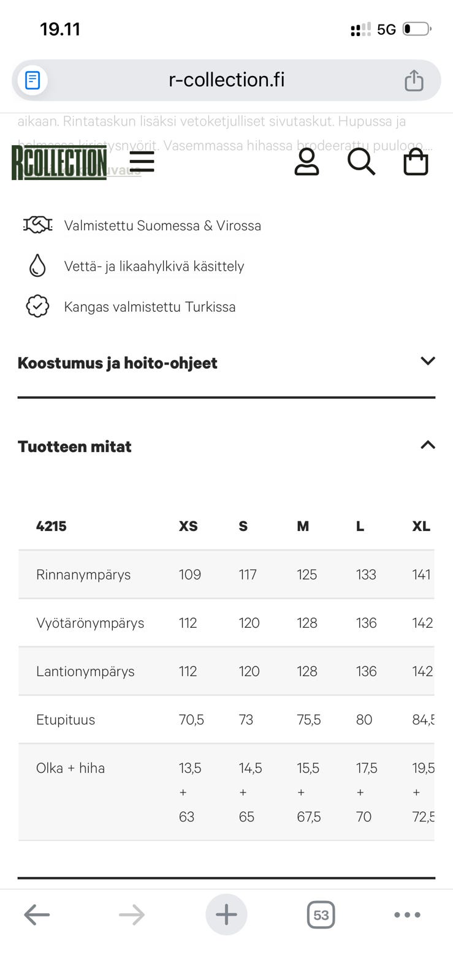This screenshot has height=980, width=453.
Task: Tap the water drop treatment icon
Action: click(37, 266)
